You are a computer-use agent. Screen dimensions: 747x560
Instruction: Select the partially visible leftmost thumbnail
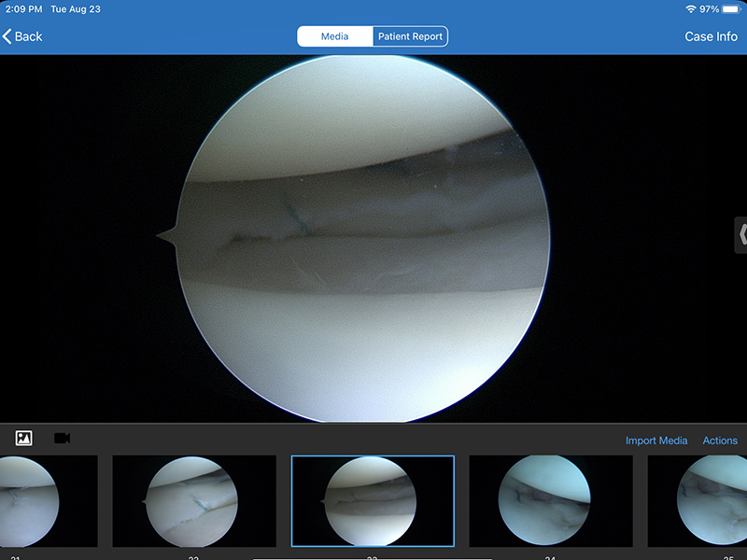click(49, 501)
